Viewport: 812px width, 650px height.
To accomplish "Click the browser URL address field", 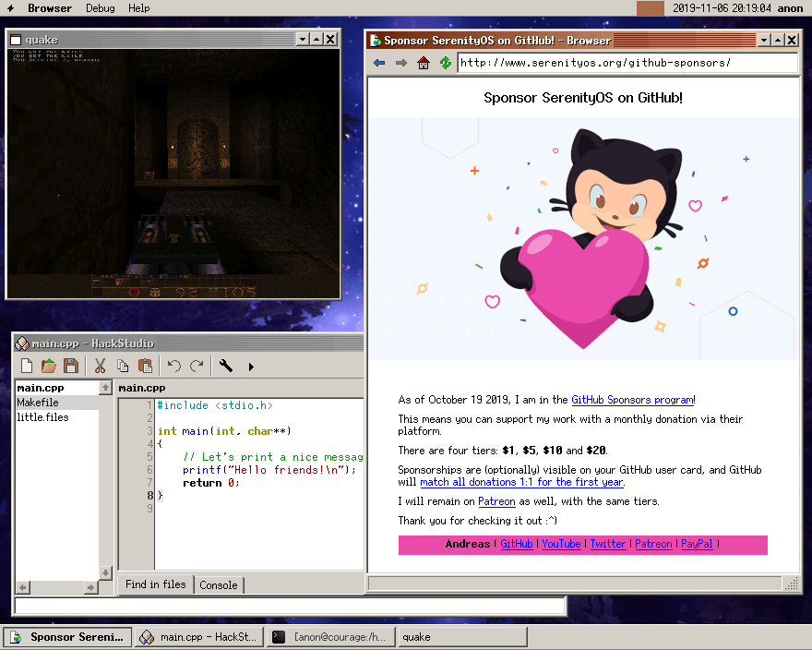I will tap(627, 63).
